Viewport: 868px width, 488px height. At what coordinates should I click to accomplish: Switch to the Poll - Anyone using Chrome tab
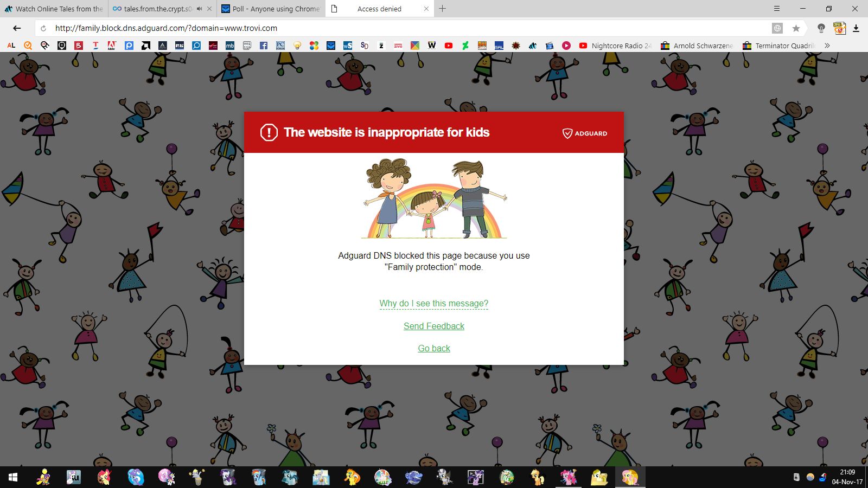tap(271, 9)
